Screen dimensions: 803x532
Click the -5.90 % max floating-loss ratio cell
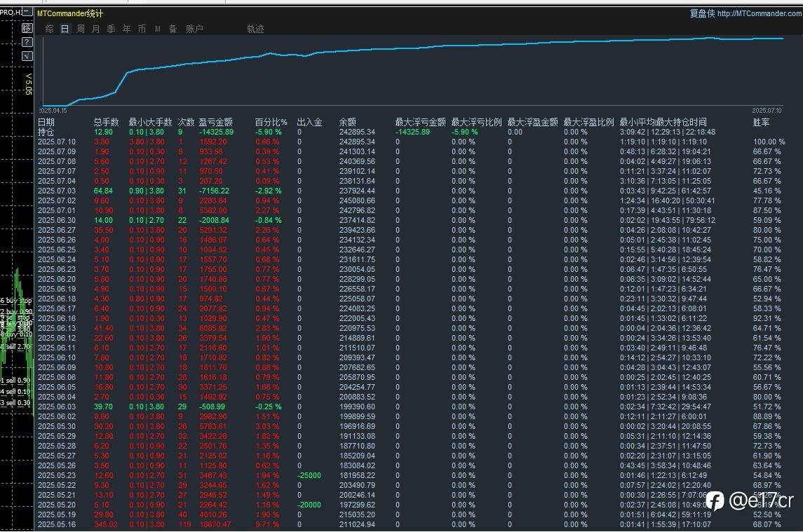point(465,132)
